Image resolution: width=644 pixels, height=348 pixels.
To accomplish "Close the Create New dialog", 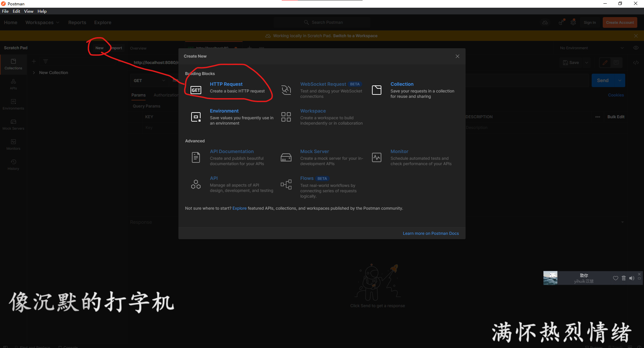I will 458,56.
